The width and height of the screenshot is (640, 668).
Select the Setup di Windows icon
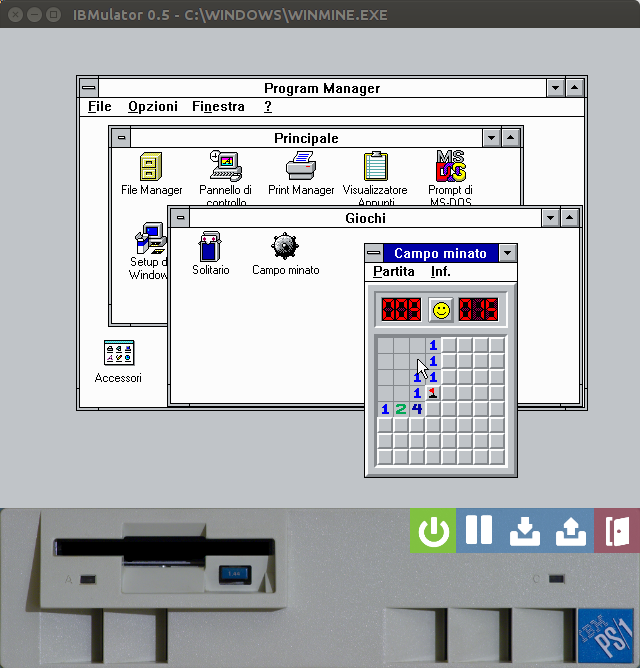click(x=151, y=238)
